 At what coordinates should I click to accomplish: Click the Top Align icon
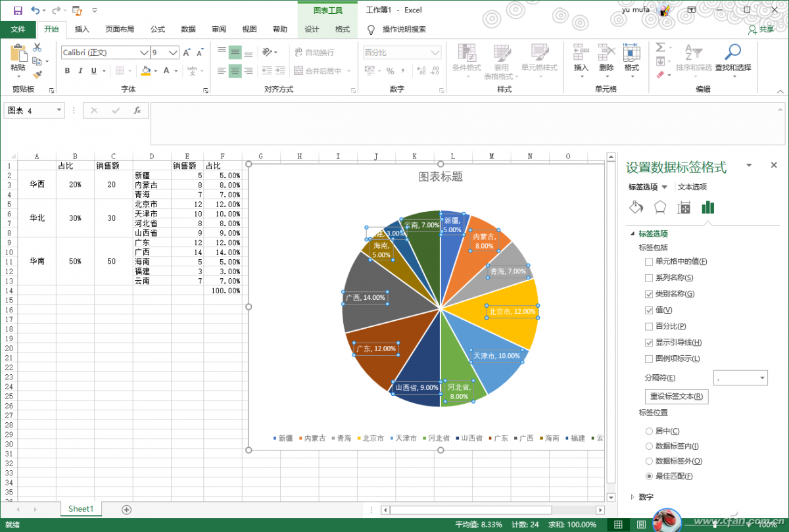tap(222, 52)
